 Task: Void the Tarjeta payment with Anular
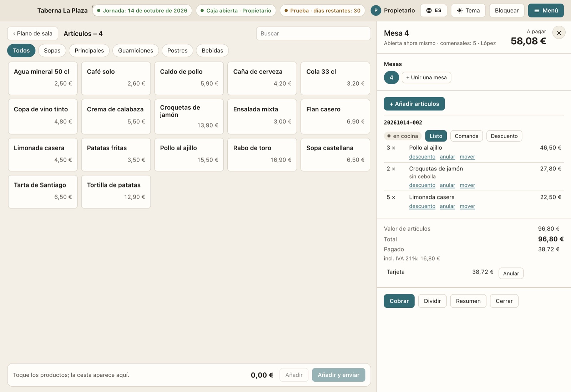pos(511,273)
